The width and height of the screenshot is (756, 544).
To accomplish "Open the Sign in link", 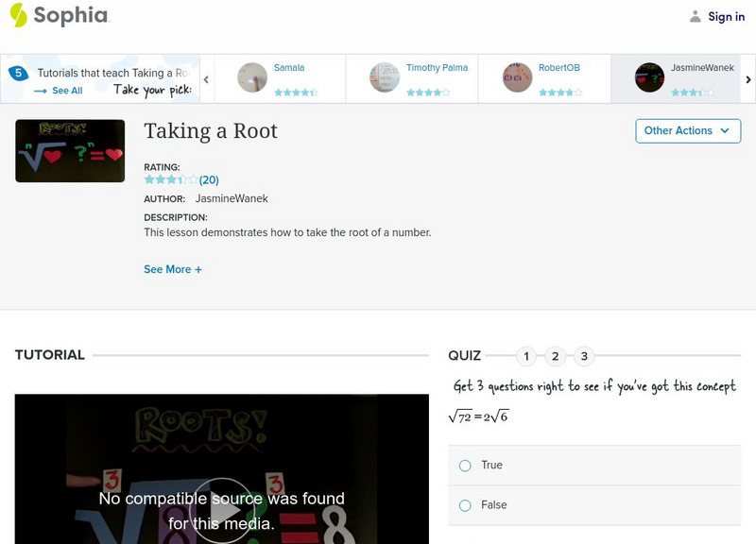I will coord(726,17).
